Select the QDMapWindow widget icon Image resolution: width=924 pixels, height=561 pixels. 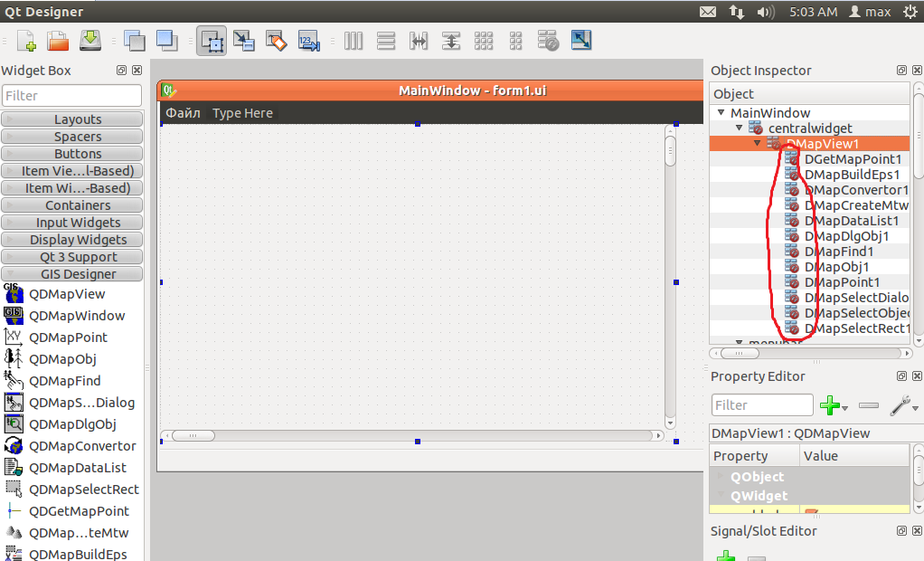point(13,316)
